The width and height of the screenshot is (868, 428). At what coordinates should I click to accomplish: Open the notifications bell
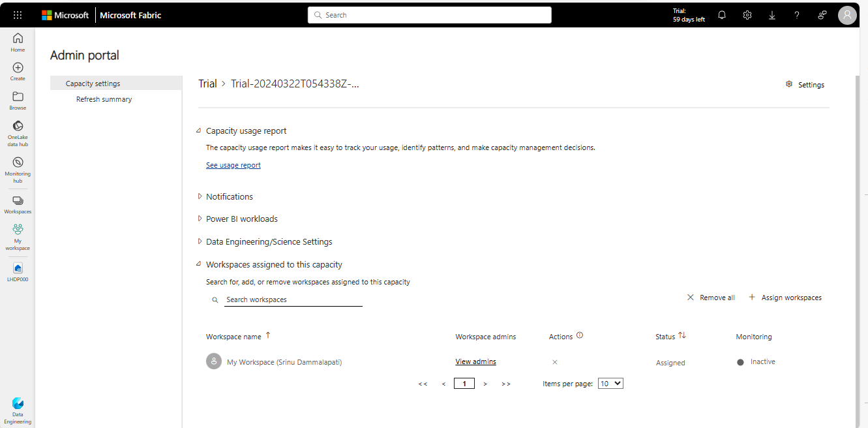[722, 15]
